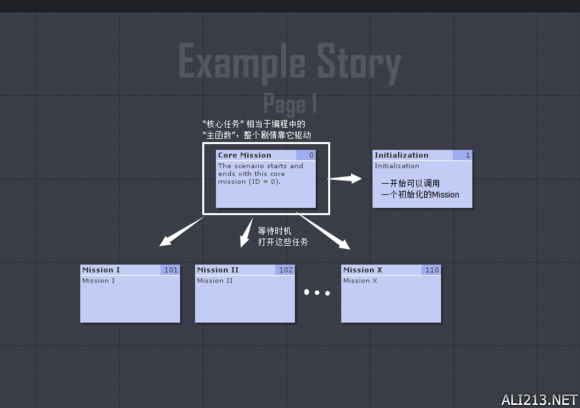
Task: Select the Mission II node title
Action: pos(218,270)
